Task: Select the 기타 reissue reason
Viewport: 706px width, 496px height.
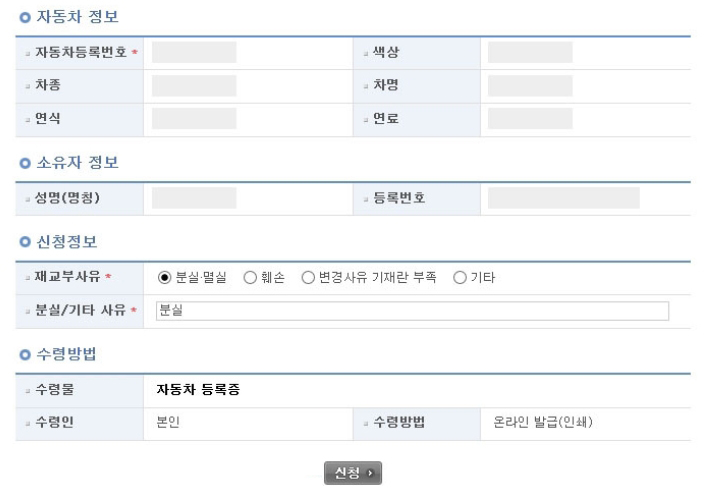Action: click(x=460, y=278)
